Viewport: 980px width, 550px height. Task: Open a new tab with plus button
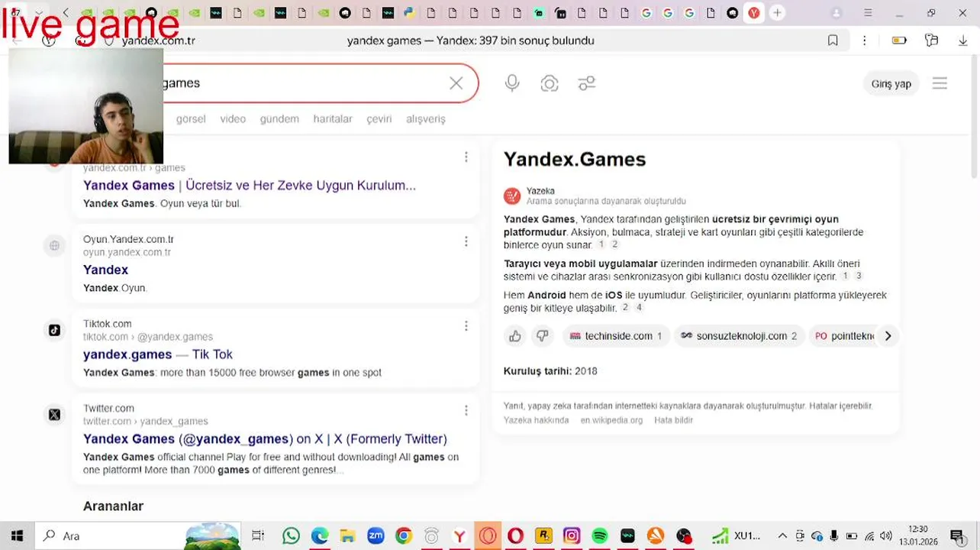(x=777, y=13)
